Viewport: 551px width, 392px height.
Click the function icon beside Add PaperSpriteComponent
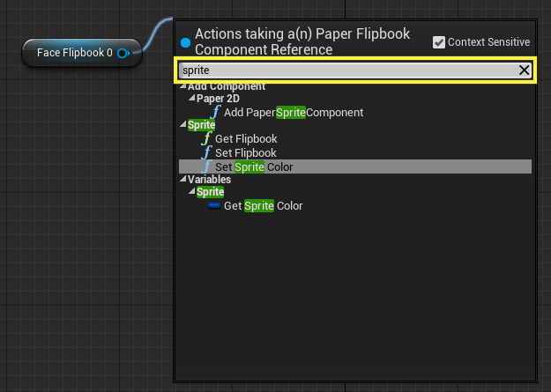[215, 112]
